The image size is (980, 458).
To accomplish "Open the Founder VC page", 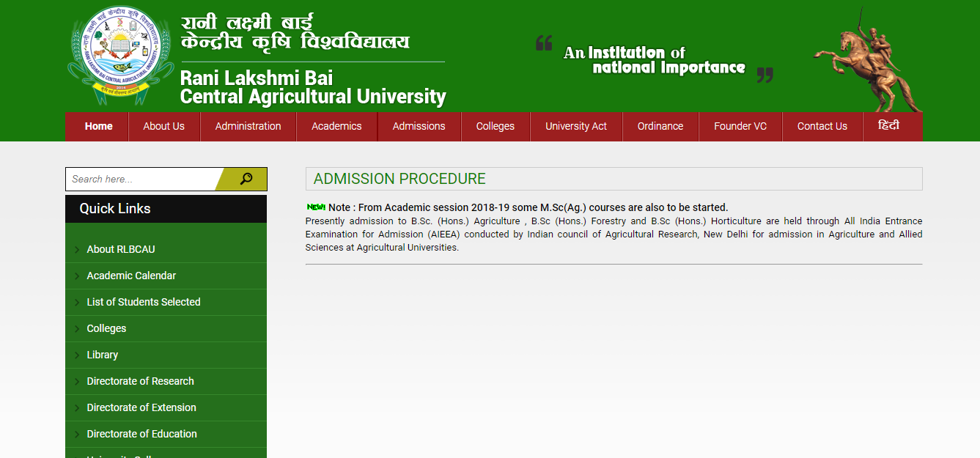I will [x=740, y=126].
